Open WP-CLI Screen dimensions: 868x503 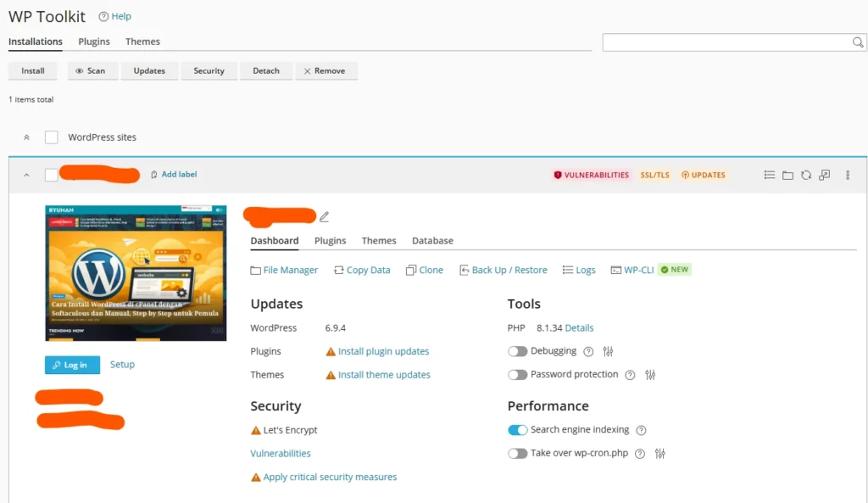tap(632, 270)
